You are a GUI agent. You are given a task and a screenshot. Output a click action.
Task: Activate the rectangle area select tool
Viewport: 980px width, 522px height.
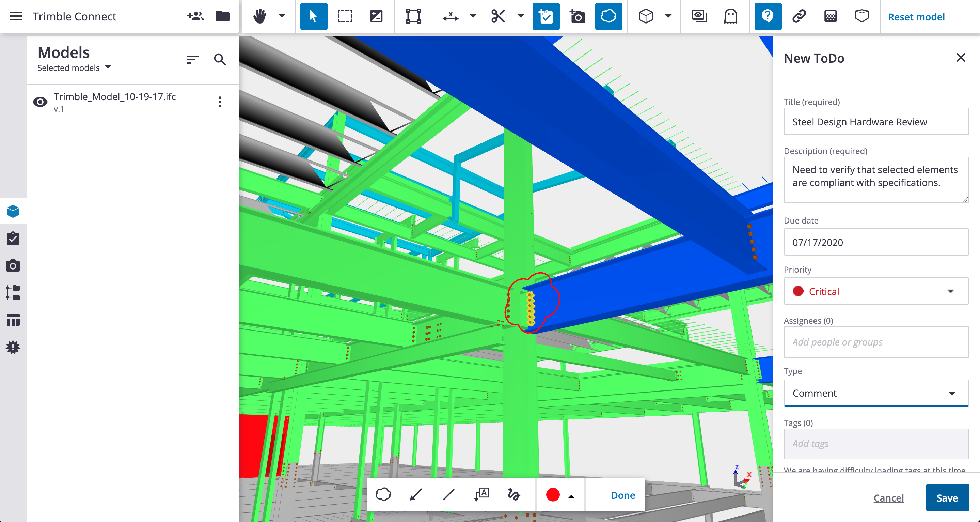pyautogui.click(x=345, y=16)
